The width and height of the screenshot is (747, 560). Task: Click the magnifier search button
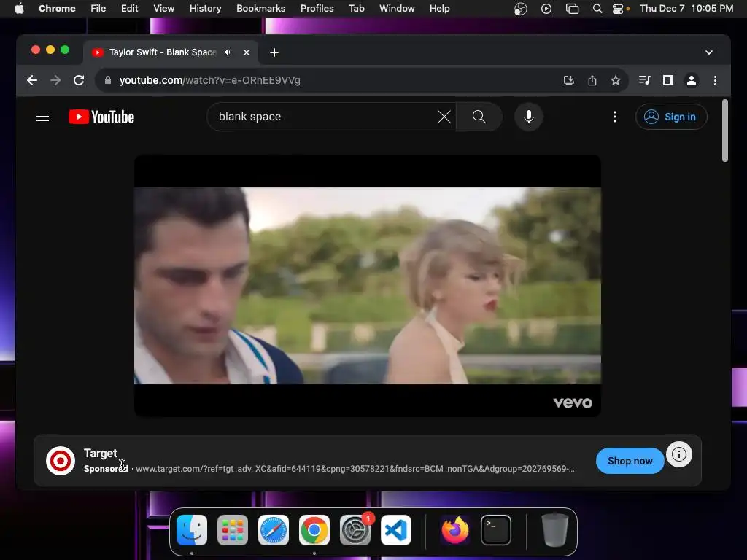(x=479, y=117)
